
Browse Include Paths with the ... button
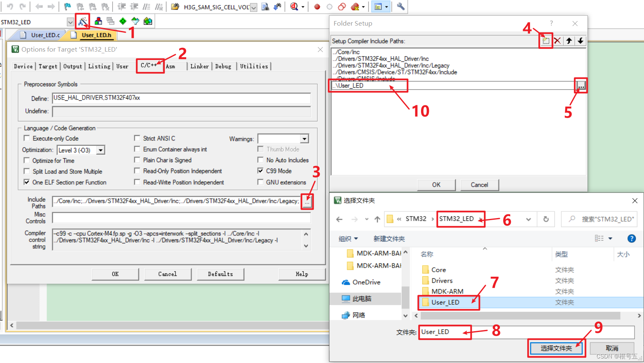307,202
